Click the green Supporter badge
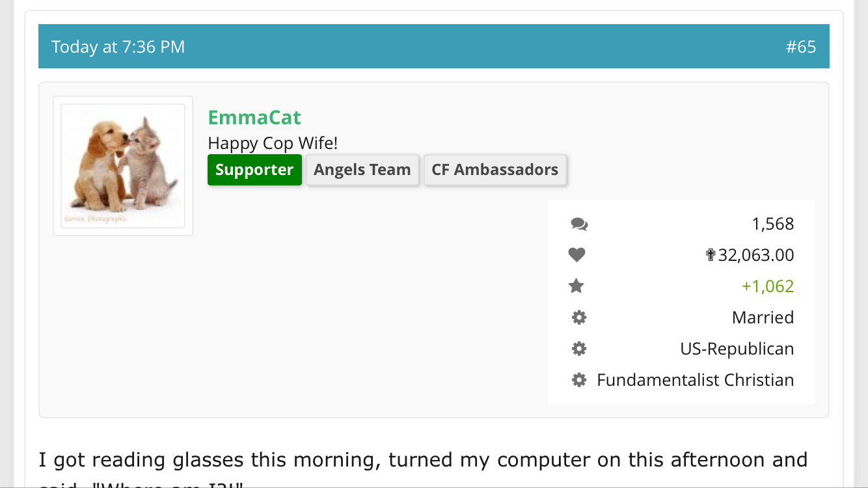 click(254, 170)
